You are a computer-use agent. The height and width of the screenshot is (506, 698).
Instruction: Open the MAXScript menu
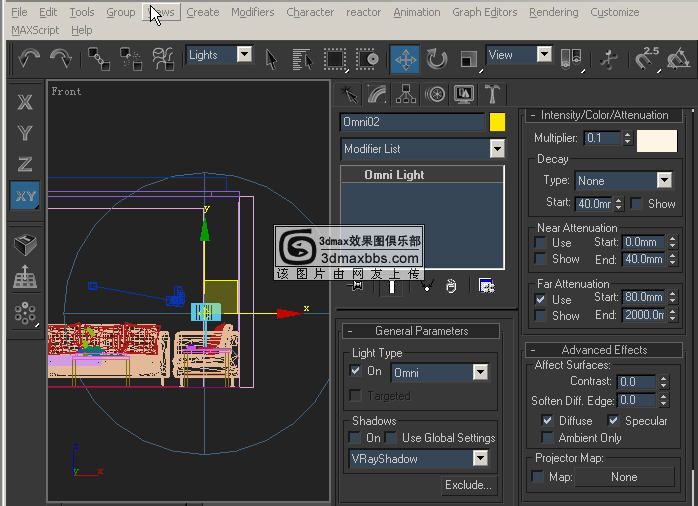[x=35, y=30]
